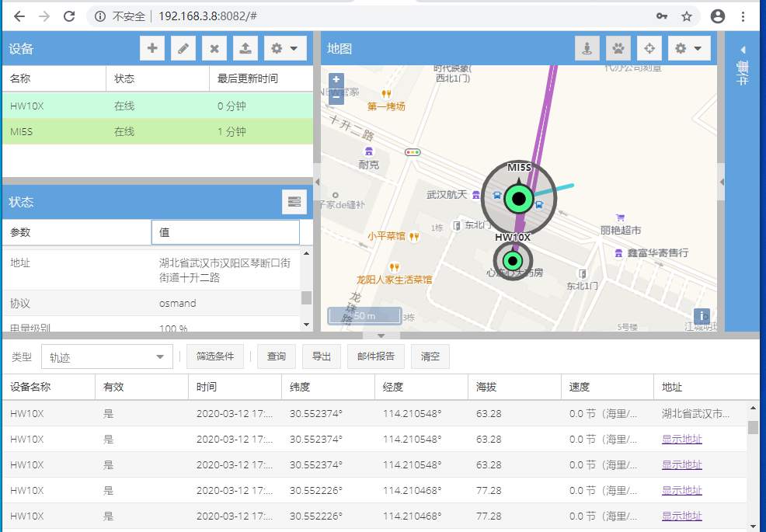
Task: Click the 值 value input field
Action: (x=225, y=232)
